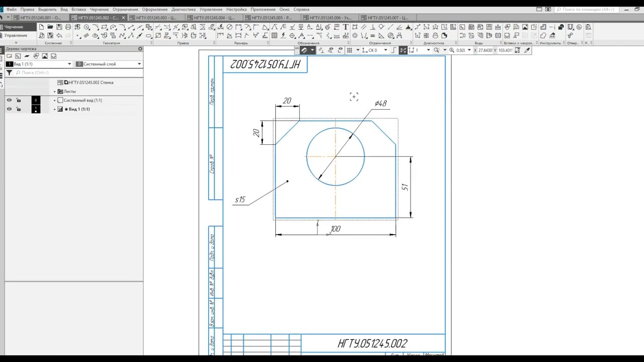Toggle the grid display on the quick bar

pyautogui.click(x=349, y=50)
